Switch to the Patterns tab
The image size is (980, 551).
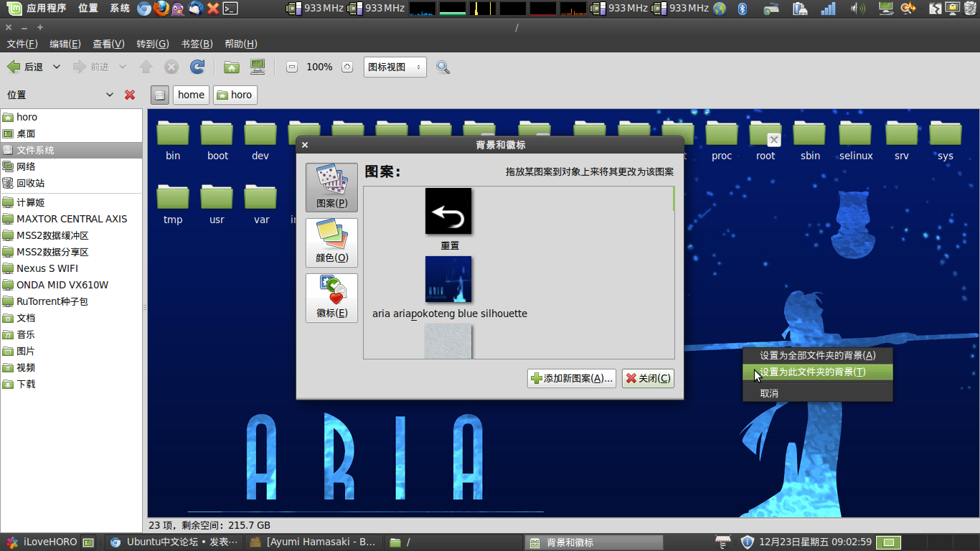tap(331, 187)
